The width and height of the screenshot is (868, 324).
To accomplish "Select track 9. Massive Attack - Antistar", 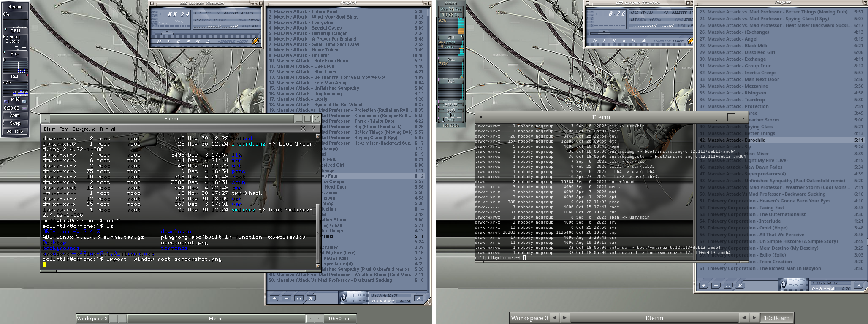I will (346, 55).
